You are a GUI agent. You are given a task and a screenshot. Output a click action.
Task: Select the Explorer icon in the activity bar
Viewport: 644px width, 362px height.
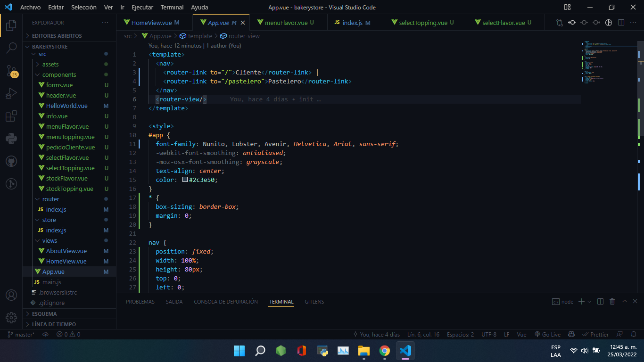click(11, 26)
